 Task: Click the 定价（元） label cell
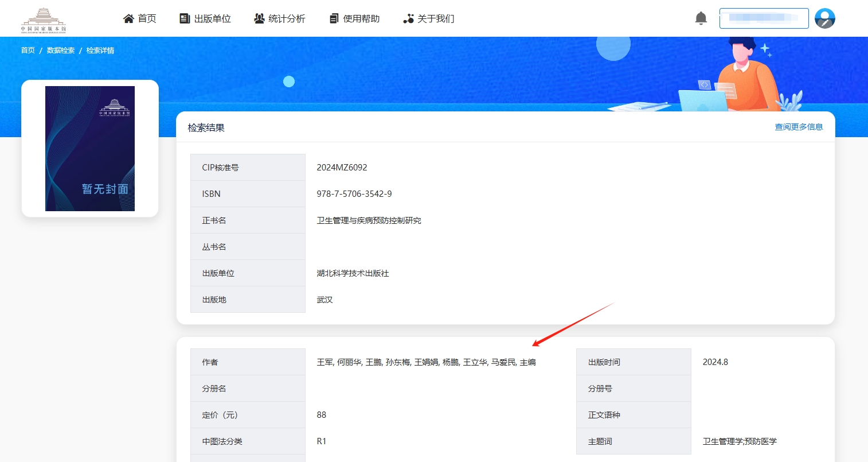click(x=248, y=415)
